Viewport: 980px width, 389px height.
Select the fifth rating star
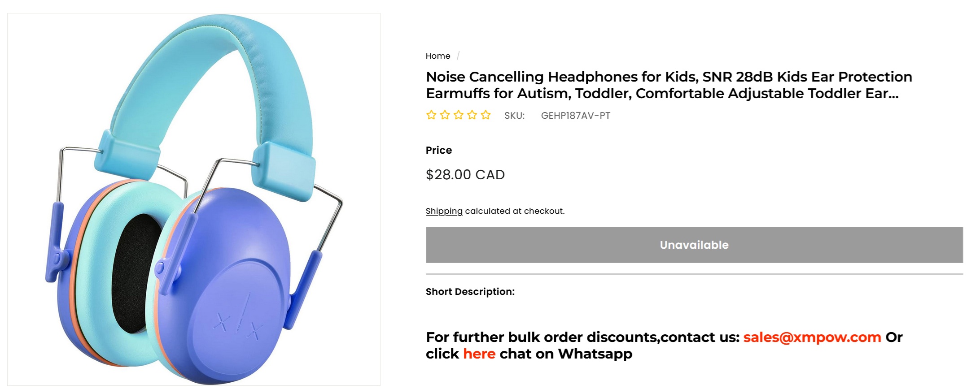[486, 115]
